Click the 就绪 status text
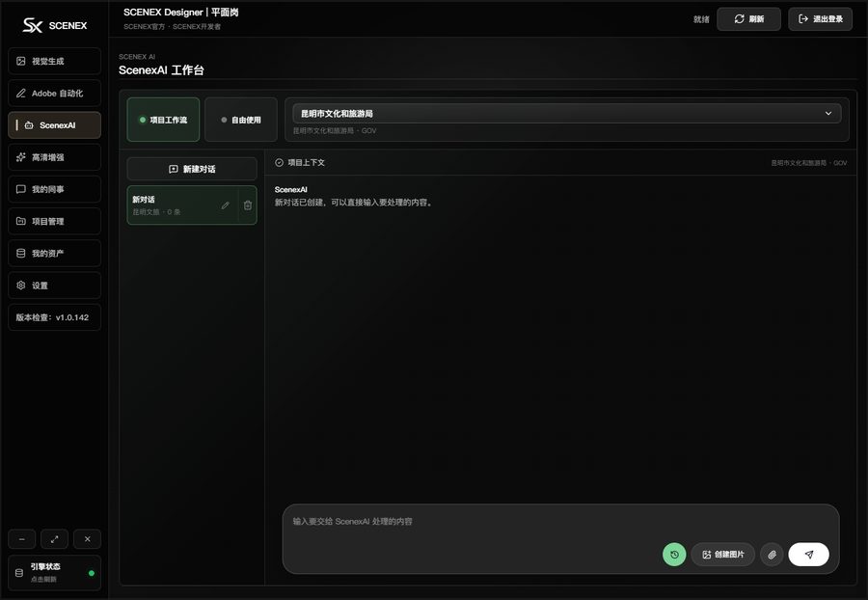 click(x=701, y=19)
